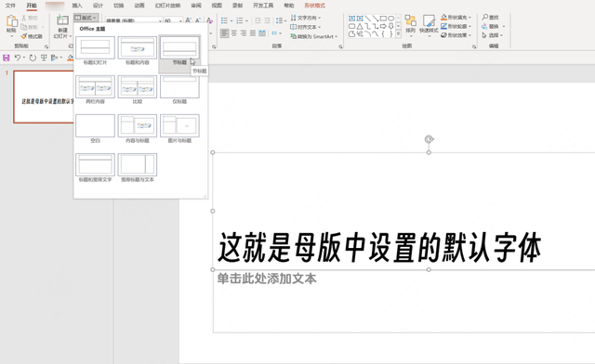Screen dimensions: 595x364
Task: Pick the triangle shape in shapes gallery
Action: pyautogui.click(x=360, y=26)
